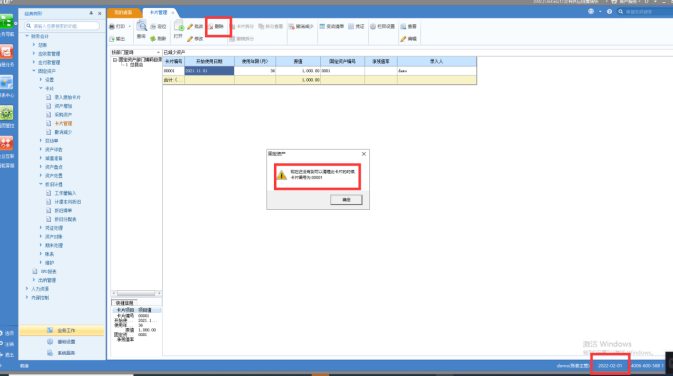Click the 查询 magnifier toolbar icon
This screenshot has width=673, height=376.
pyautogui.click(x=141, y=27)
